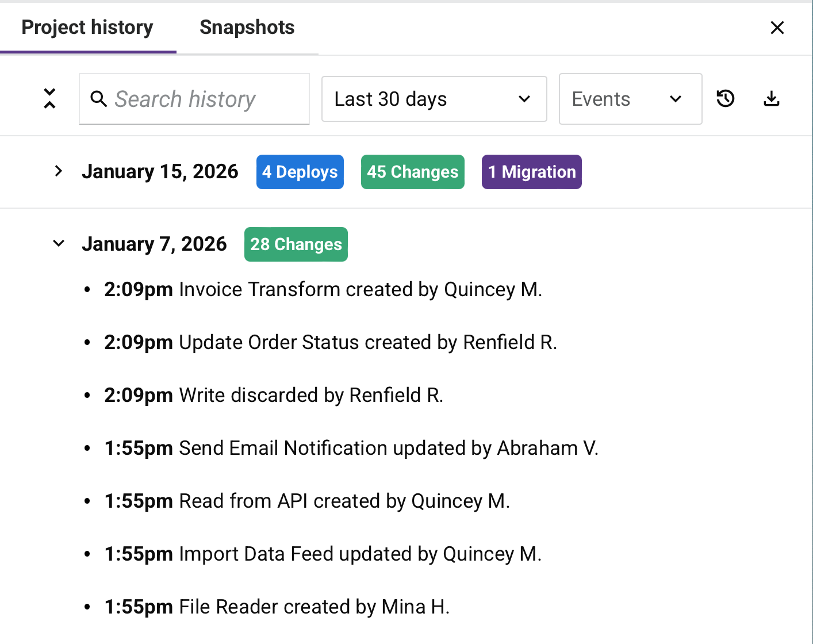Click the 45 Changes badge
The height and width of the screenshot is (644, 813).
tap(412, 171)
